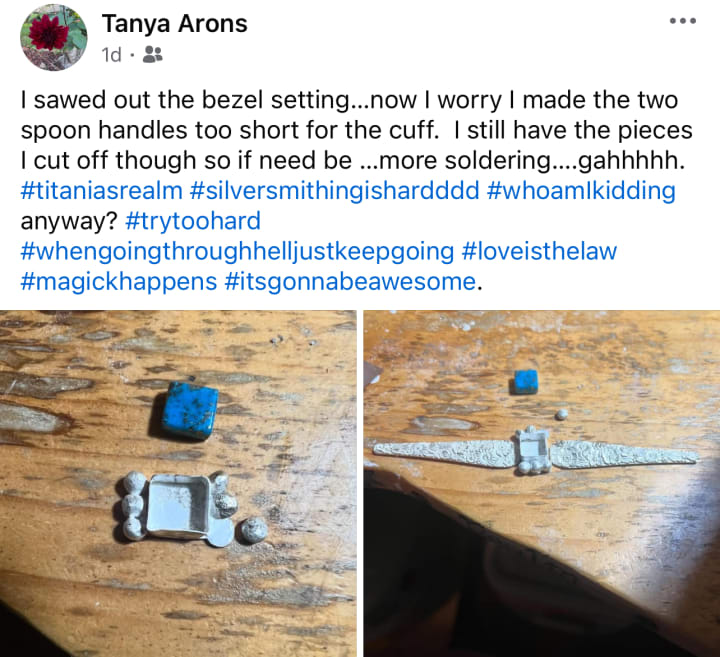Open the 1d post timestamp
Viewport: 720px width, 657px height.
point(112,55)
